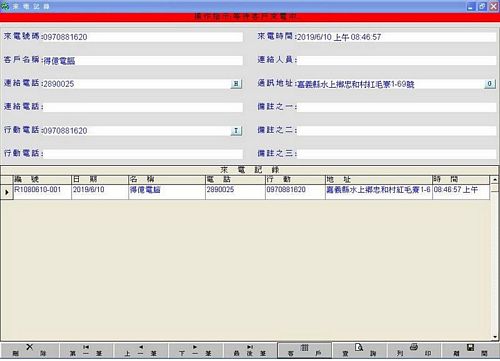Screen dimensions: 500x361
Task: Click the empty second 行動電話 field
Action: [x=143, y=154]
